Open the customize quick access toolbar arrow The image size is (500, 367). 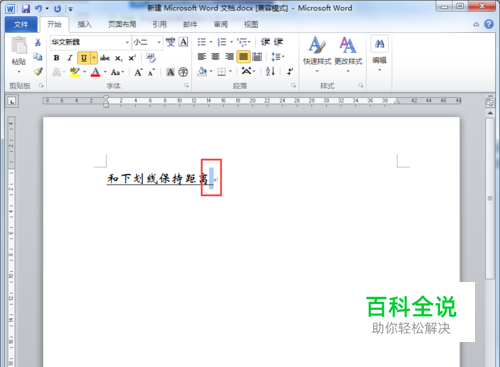(x=70, y=9)
